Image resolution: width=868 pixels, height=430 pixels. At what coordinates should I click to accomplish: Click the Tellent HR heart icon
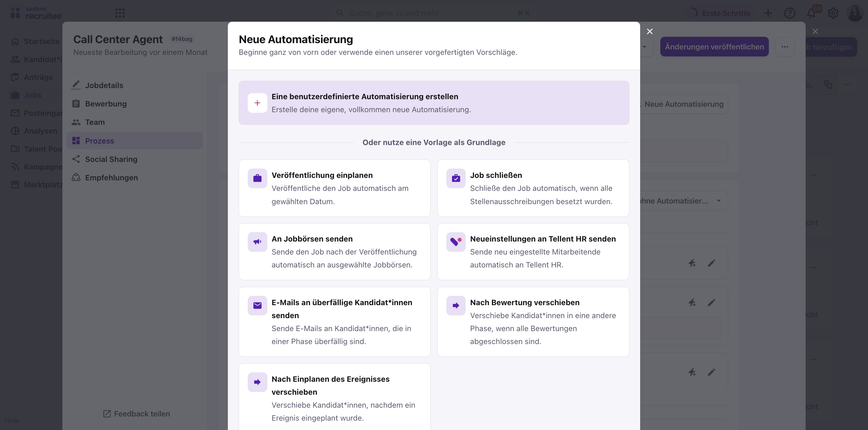456,242
